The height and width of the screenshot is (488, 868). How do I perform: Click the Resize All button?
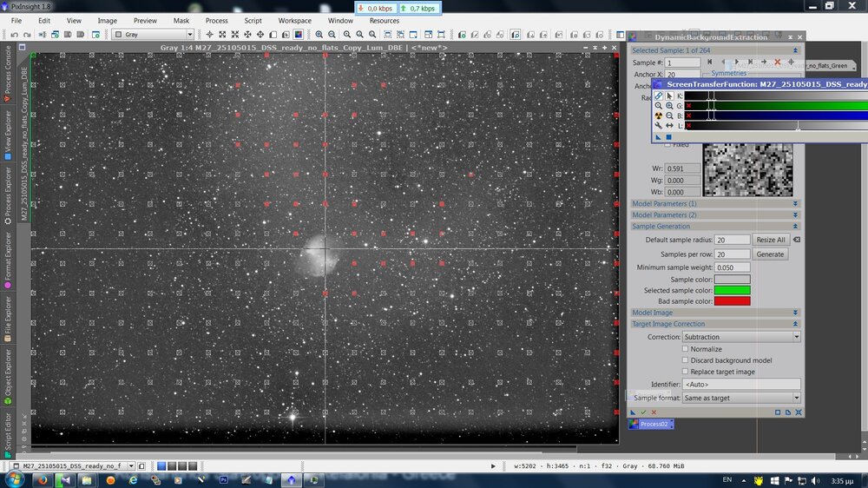point(770,240)
